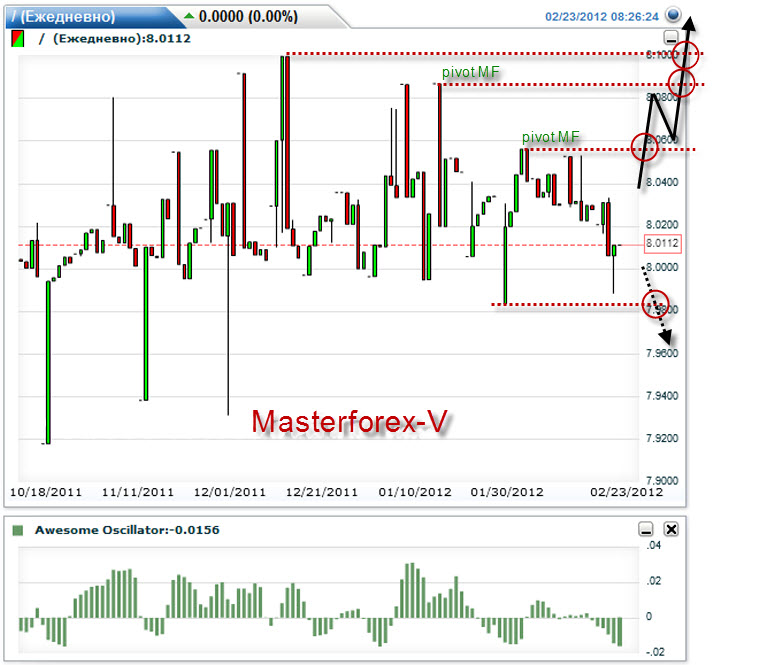Image resolution: width=778 pixels, height=665 pixels.
Task: Close the Awesome Oscillator panel
Action: (671, 529)
